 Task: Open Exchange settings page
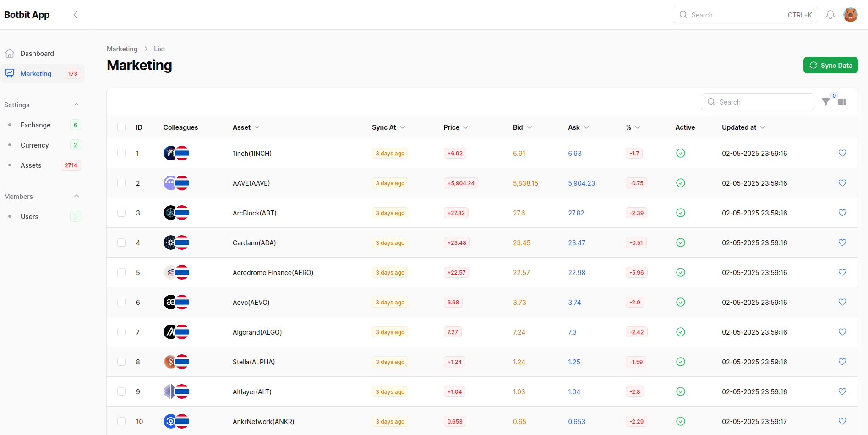[x=43, y=125]
